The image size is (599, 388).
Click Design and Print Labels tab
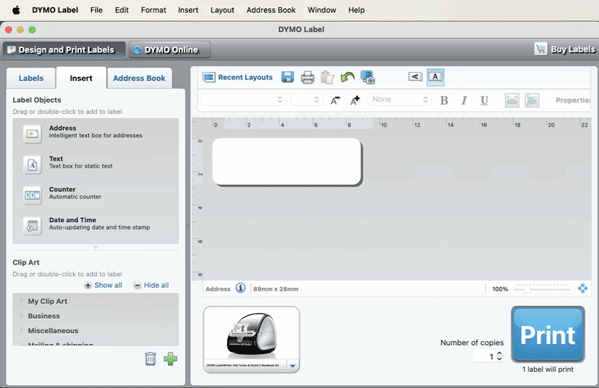[x=64, y=50]
